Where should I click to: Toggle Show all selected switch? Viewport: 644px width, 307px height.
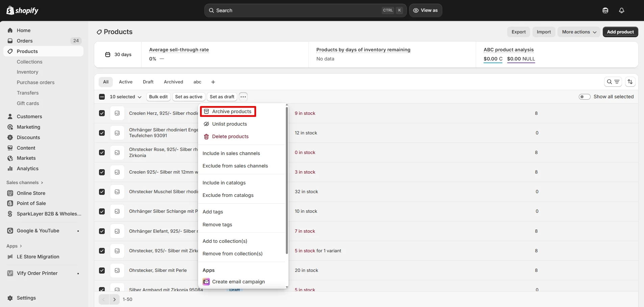[584, 97]
